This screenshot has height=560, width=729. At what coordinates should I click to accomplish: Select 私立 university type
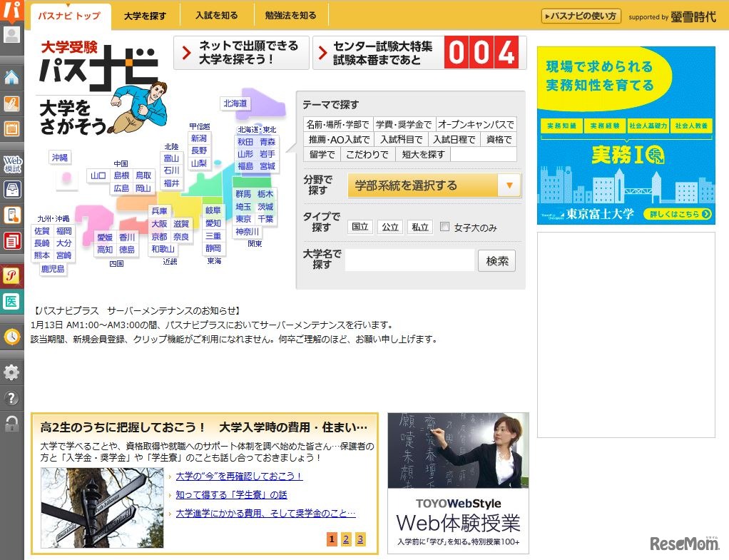tap(420, 227)
